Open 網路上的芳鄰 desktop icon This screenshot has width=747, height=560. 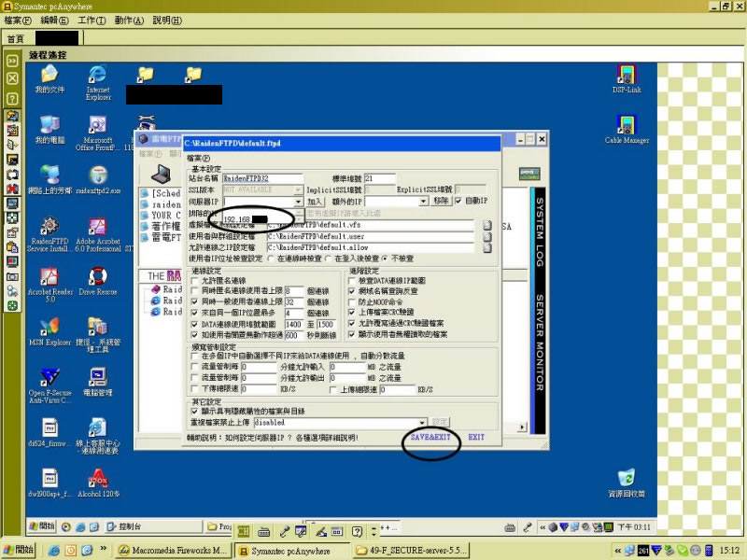[49, 180]
